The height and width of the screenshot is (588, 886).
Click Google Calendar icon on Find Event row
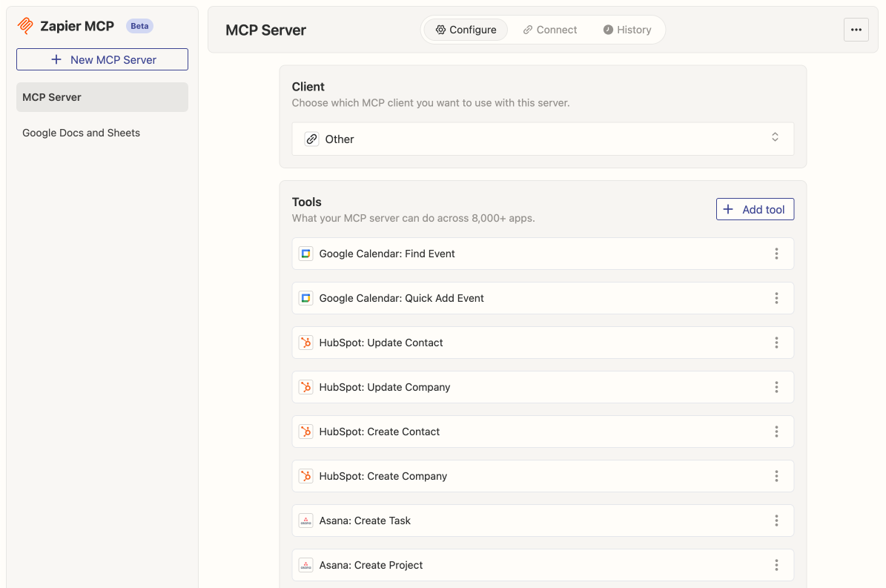305,254
